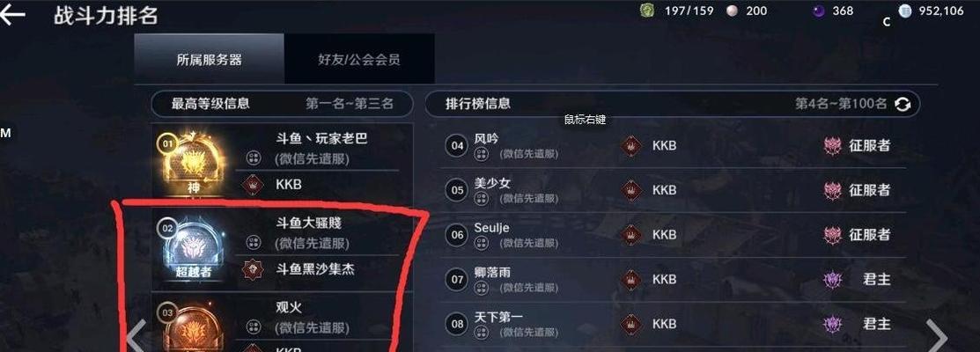Click the KKB guild emblem beside 卿落雨
The image size is (980, 352).
pyautogui.click(x=630, y=280)
